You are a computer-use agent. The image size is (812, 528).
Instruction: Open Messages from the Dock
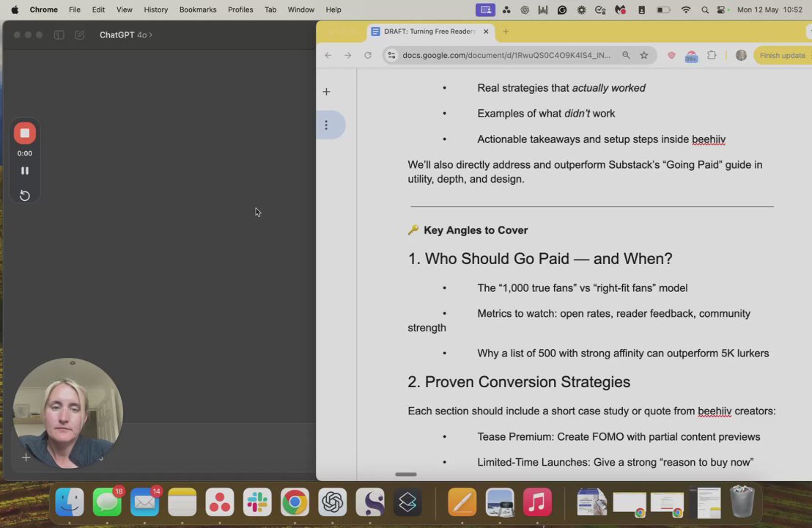coord(107,502)
